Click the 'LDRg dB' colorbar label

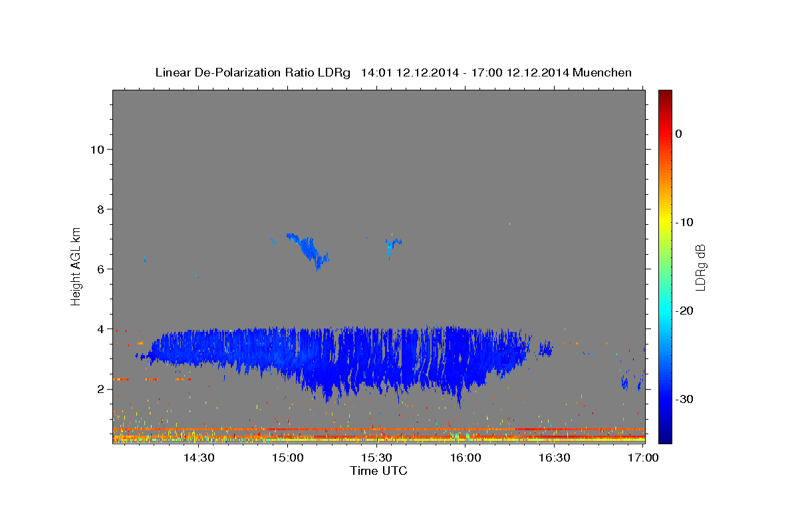coord(700,267)
